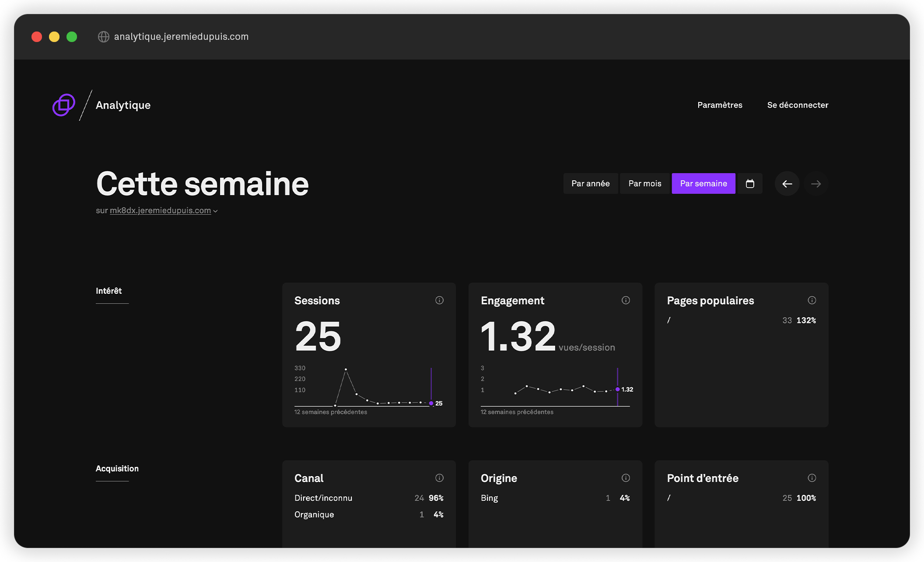
Task: Show info for the Canal card
Action: (x=439, y=478)
